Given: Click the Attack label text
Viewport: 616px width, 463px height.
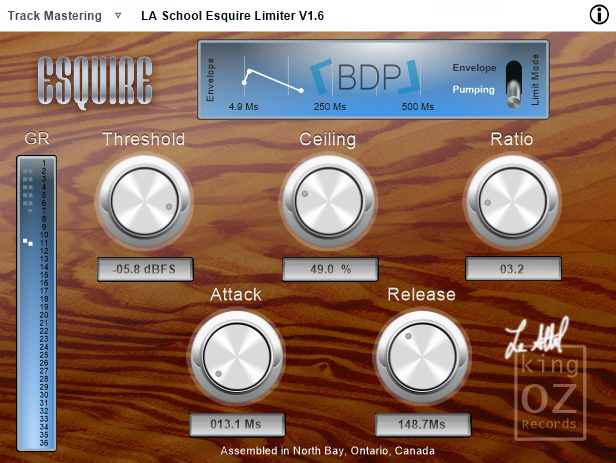Looking at the screenshot, I should (236, 295).
